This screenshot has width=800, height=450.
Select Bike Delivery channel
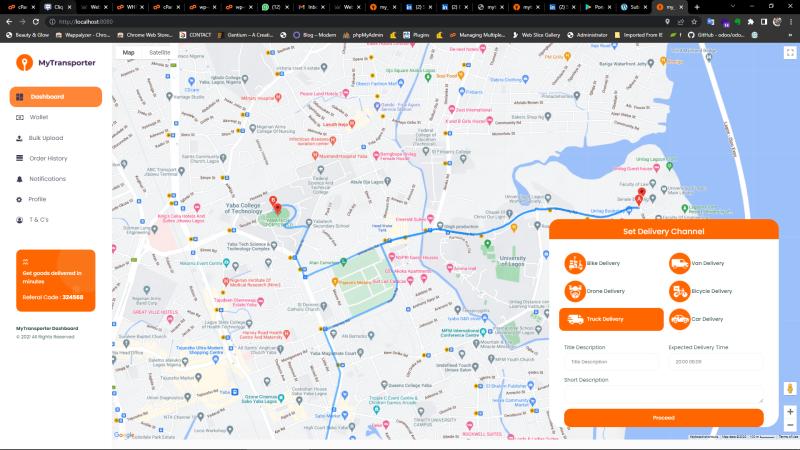coord(592,263)
